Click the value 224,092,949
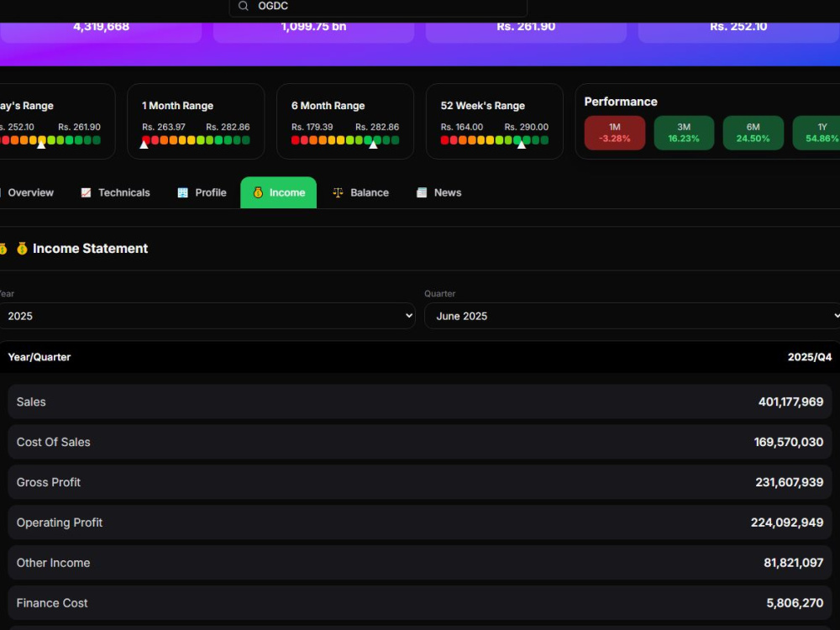 787,522
